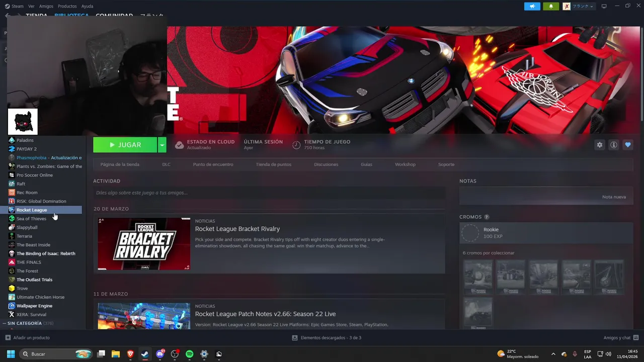Viewport: 644px width, 362px height.
Task: Click Nota nueva button
Action: pyautogui.click(x=614, y=197)
